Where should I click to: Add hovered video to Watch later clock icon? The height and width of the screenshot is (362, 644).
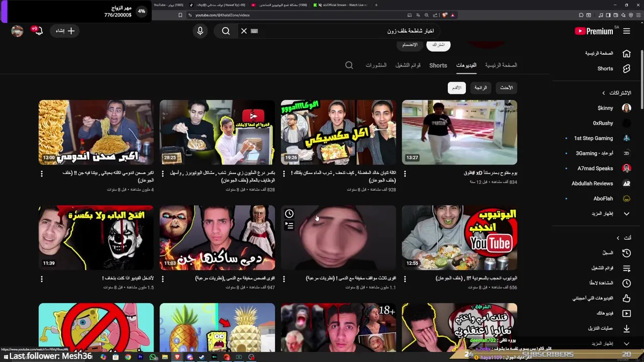coord(289,214)
